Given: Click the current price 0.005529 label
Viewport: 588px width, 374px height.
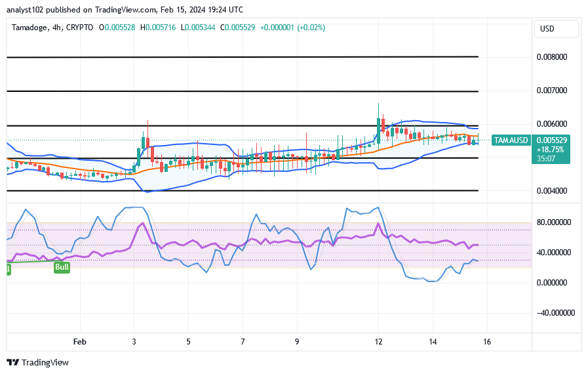Looking at the screenshot, I should coord(552,140).
